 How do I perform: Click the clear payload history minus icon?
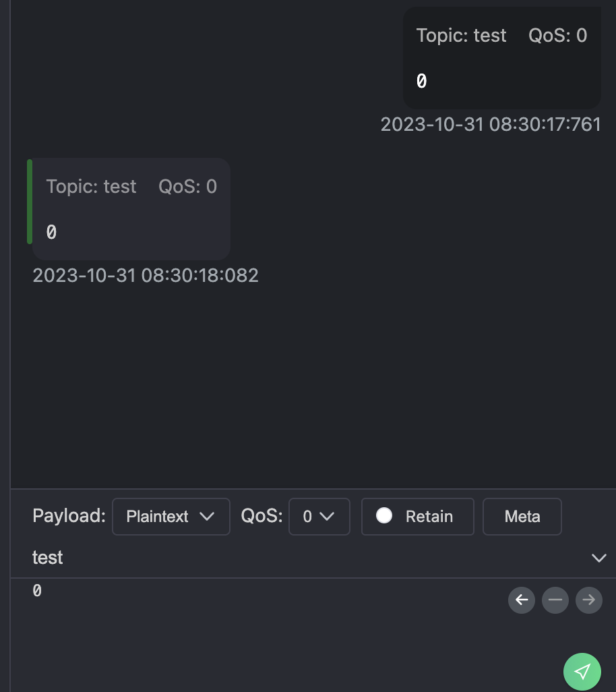click(555, 600)
